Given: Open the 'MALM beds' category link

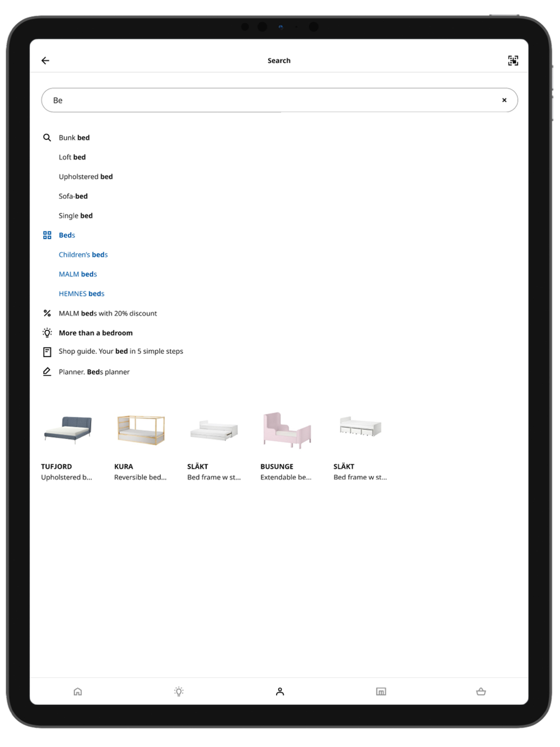Looking at the screenshot, I should [x=78, y=274].
